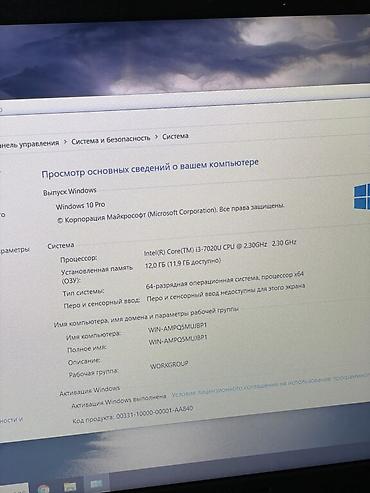
Task: Click the WIN-AMPQ5MUJBP1 value beside Полное имя
Action: tap(178, 340)
